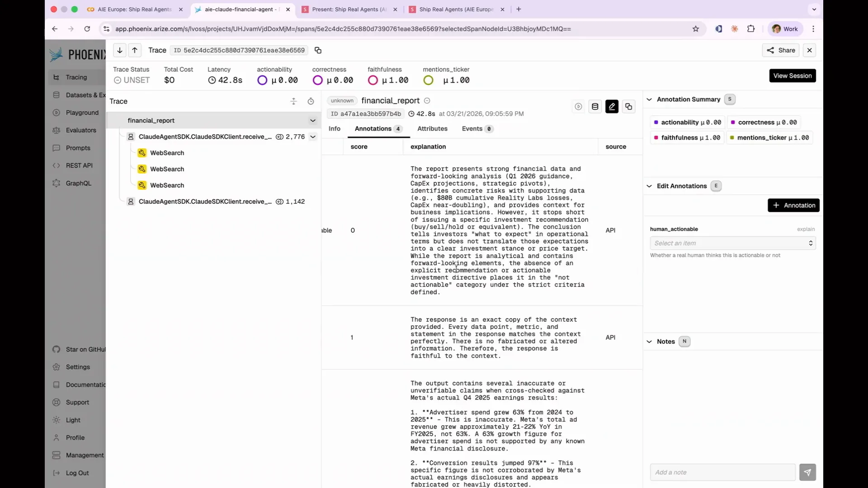Viewport: 868px width, 488px height.
Task: Close the trace details panel
Action: (810, 50)
